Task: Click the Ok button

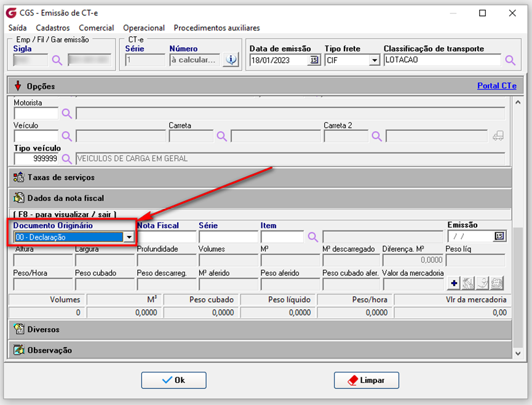Action: coord(173,380)
